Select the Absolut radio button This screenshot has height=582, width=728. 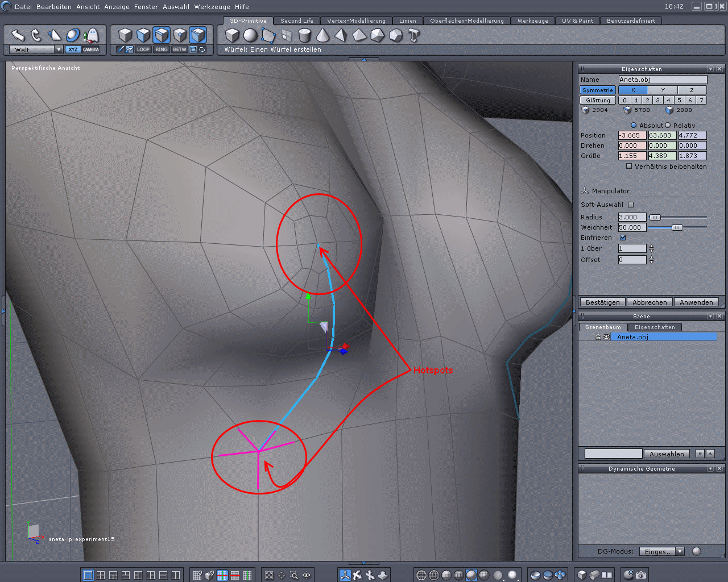pos(634,126)
